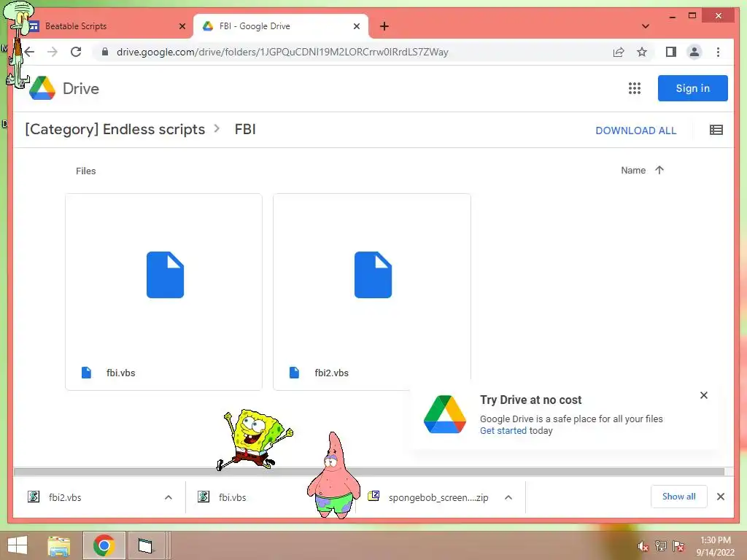Screen dimensions: 747x560
Task: Reverse sort direction with the arrow
Action: point(659,170)
